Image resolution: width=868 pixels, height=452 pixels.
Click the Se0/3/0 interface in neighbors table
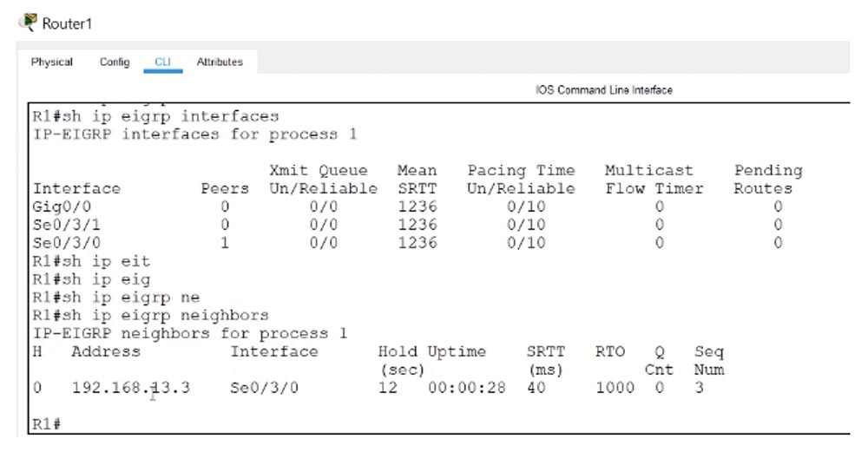264,387
